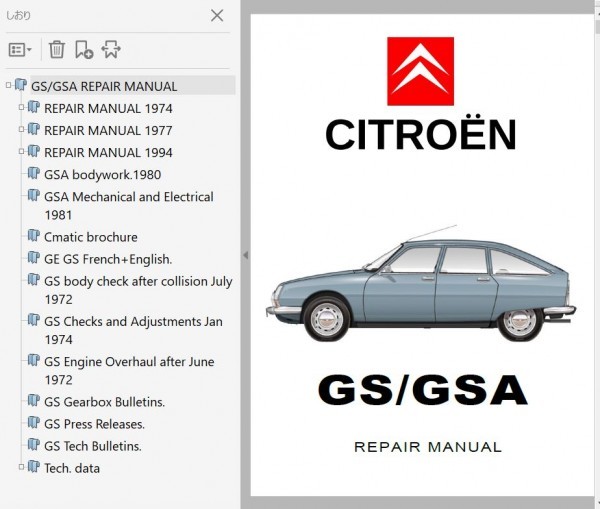Click the REPAIR MANUAL subtitle on the cover
Screen dimensions: 600x509
tap(428, 447)
